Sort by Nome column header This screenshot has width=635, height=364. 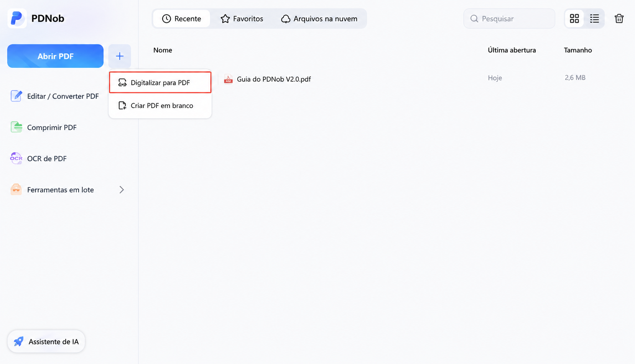163,50
